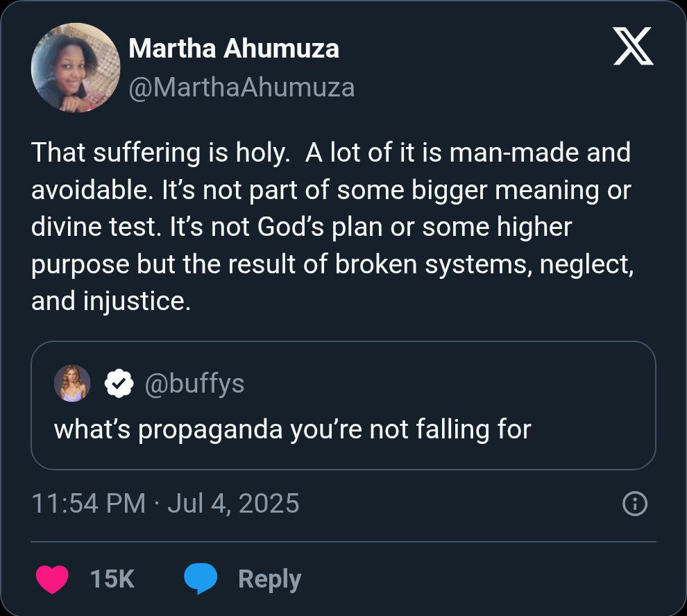Click the words "and injustice." in tweet
Image resolution: width=687 pixels, height=616 pixels.
(x=111, y=302)
